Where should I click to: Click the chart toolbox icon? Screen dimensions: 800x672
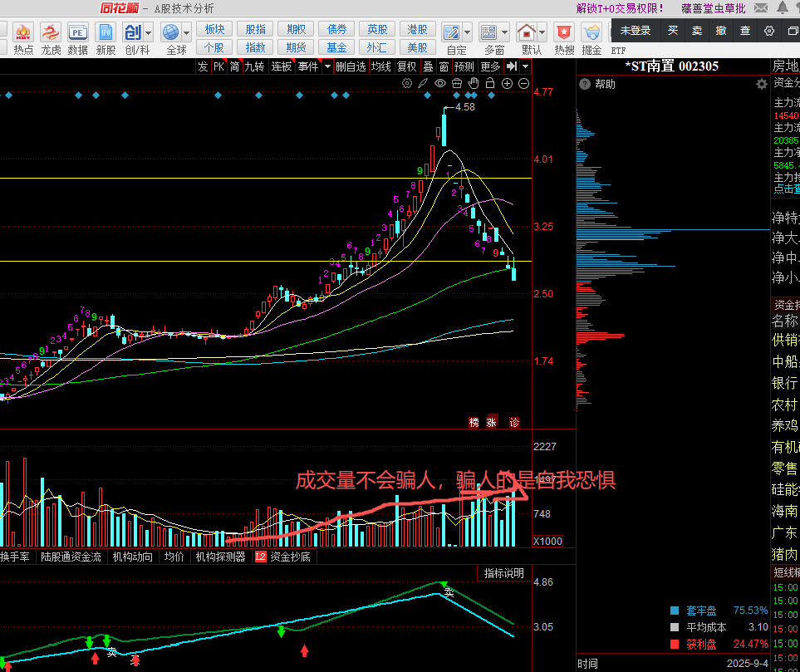click(x=457, y=83)
